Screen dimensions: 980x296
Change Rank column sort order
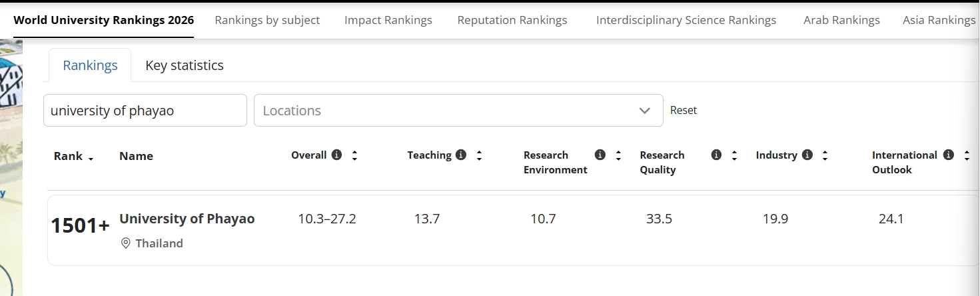pyautogui.click(x=91, y=157)
